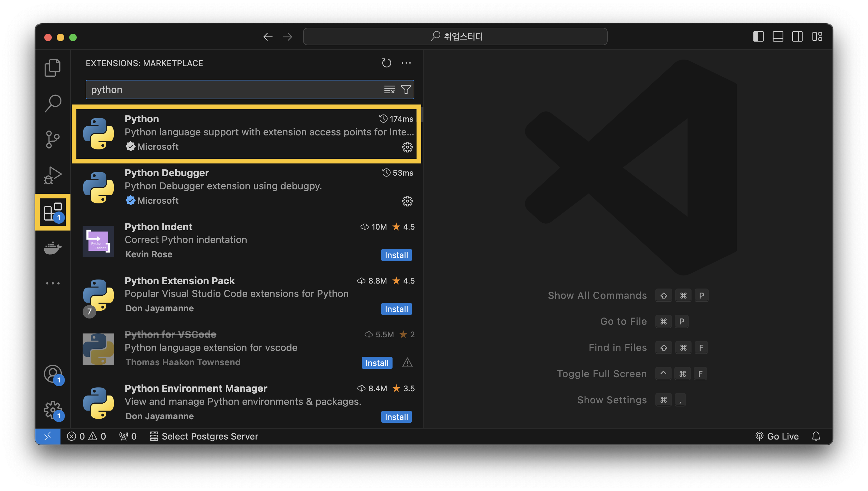Go back with the navigation arrow

click(x=268, y=36)
